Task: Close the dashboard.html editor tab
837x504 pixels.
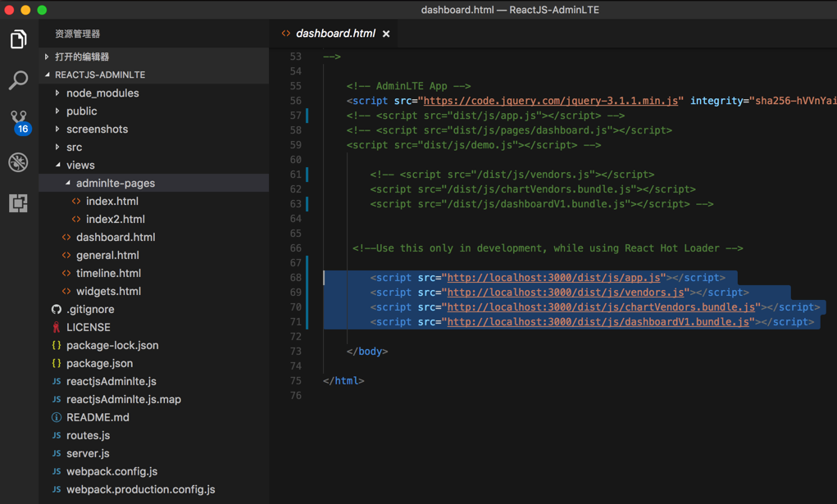Action: pos(386,34)
